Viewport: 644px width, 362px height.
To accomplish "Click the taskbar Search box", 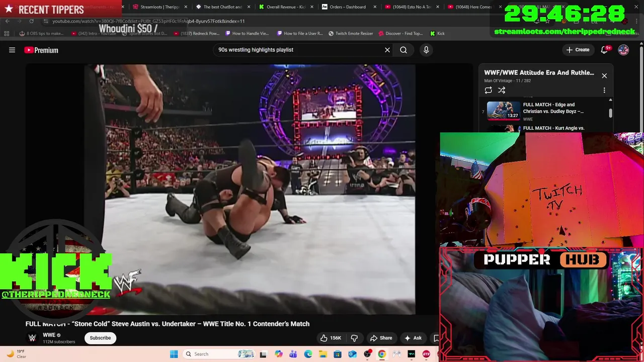I will [219, 354].
